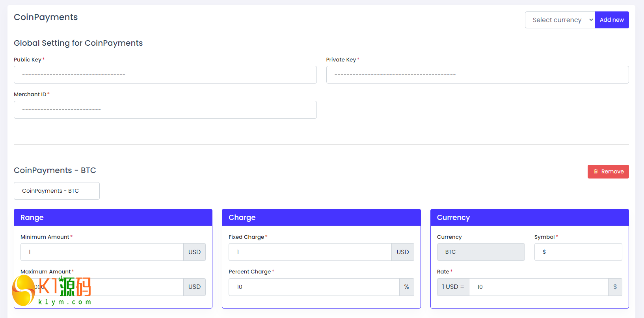Click the disabled BTC Currency field
Viewport: 644px width, 318px height.
pos(481,252)
